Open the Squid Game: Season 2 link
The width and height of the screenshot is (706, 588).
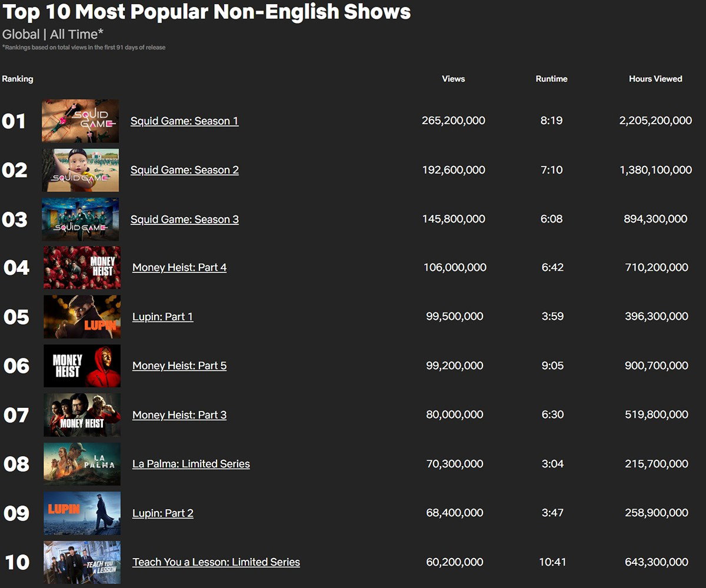pyautogui.click(x=185, y=170)
